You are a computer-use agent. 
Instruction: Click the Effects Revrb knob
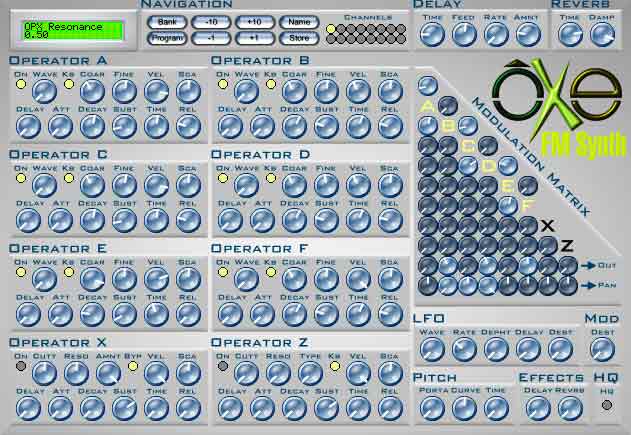point(570,408)
